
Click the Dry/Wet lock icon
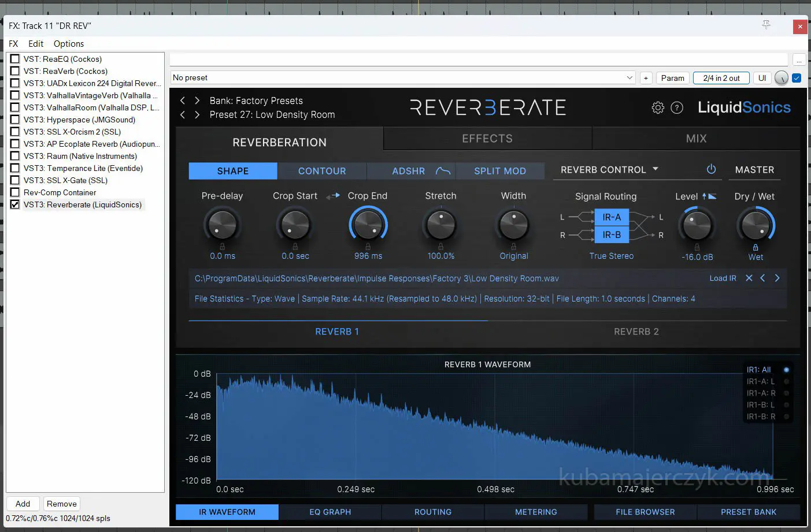756,247
